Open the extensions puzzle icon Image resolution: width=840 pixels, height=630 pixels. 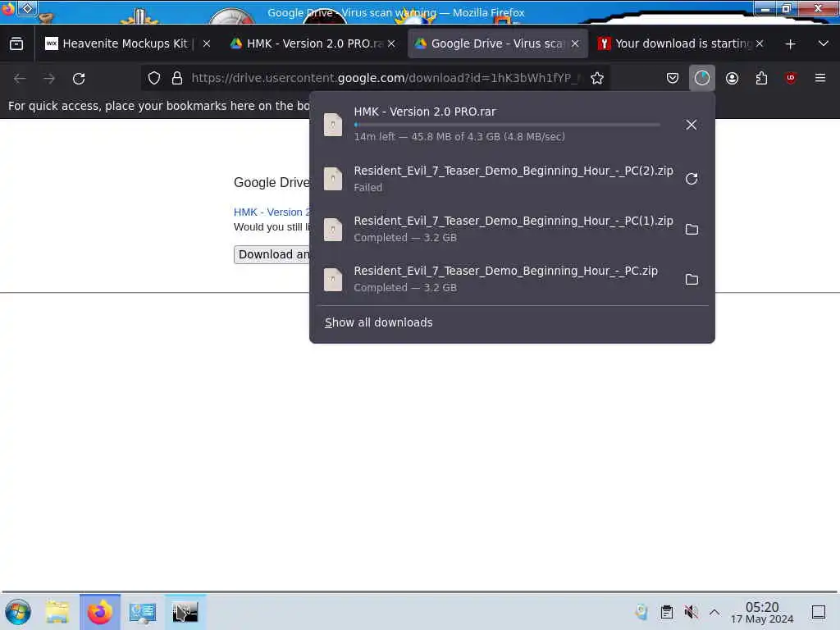click(761, 78)
